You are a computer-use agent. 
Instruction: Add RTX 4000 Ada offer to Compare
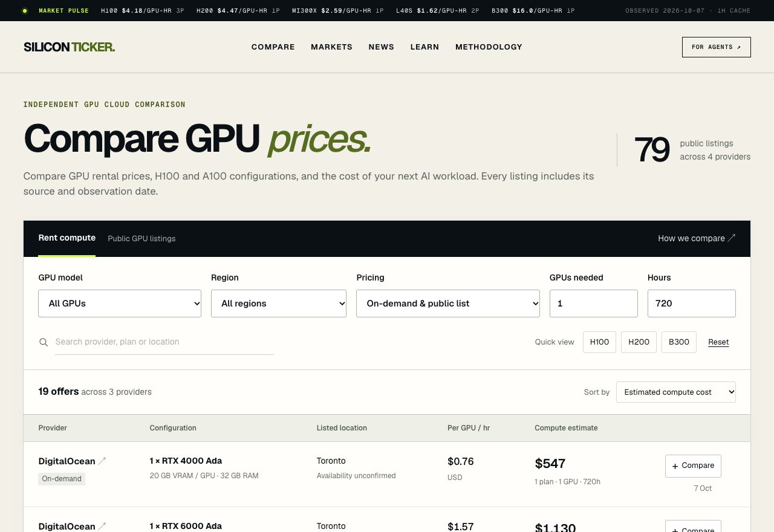[693, 466]
